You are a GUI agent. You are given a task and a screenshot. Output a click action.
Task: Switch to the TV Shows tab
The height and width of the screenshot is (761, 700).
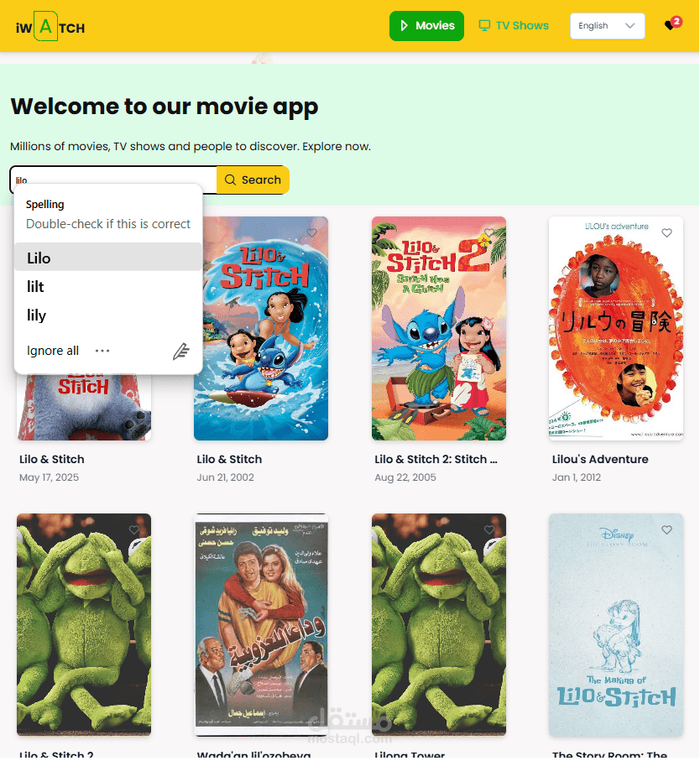(x=514, y=26)
